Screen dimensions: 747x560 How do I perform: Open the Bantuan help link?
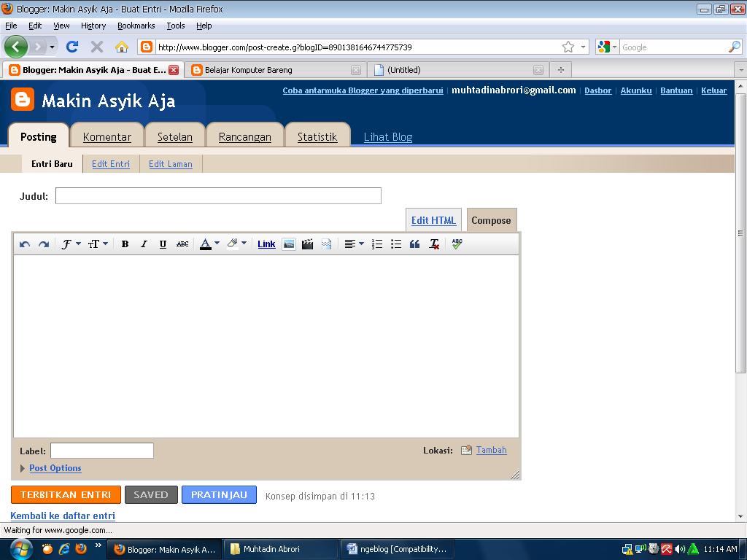676,90
